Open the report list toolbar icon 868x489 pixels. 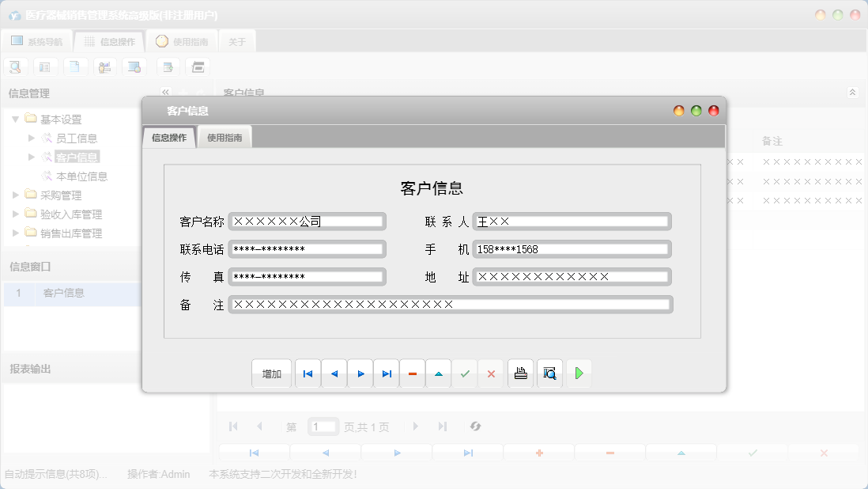(45, 66)
